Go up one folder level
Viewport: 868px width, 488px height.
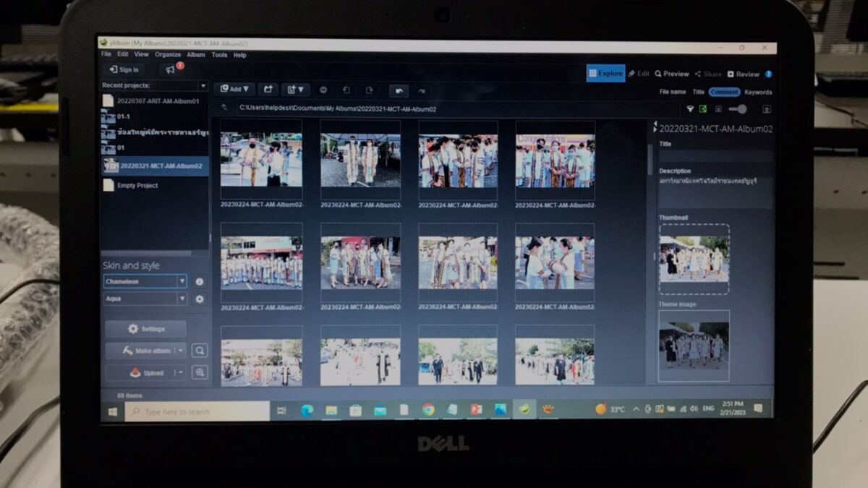[225, 108]
